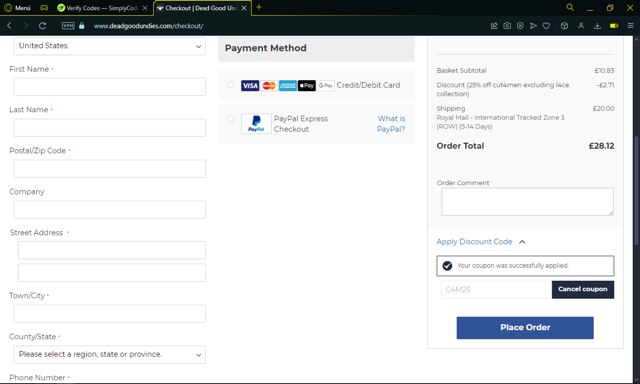
Task: Click the Place Order button
Action: pos(525,328)
